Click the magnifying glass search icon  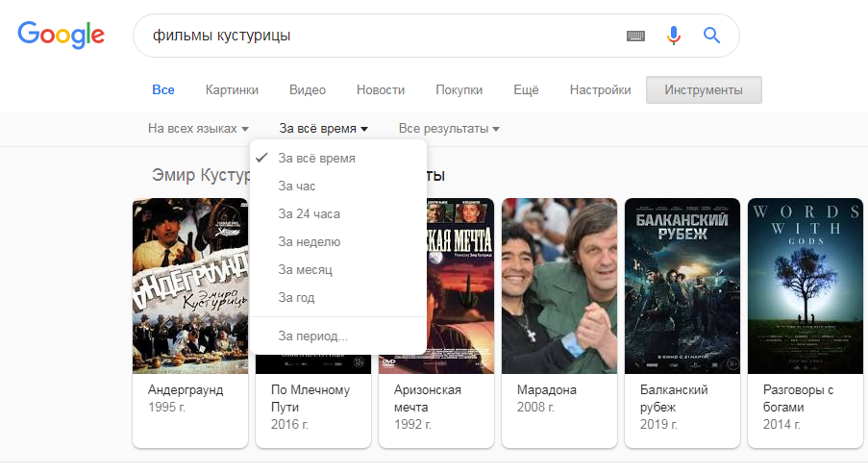(x=711, y=36)
